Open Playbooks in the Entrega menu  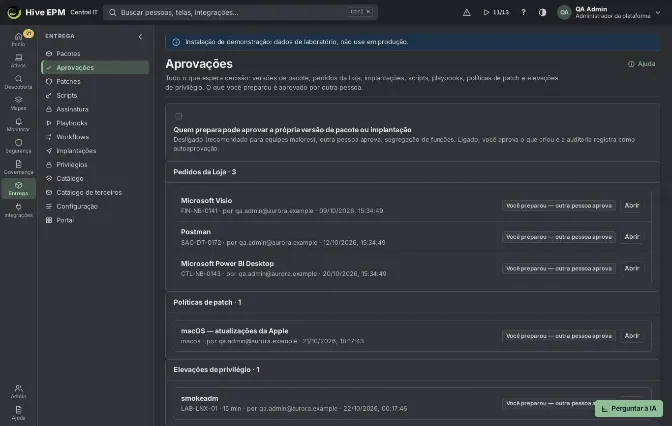point(95,123)
